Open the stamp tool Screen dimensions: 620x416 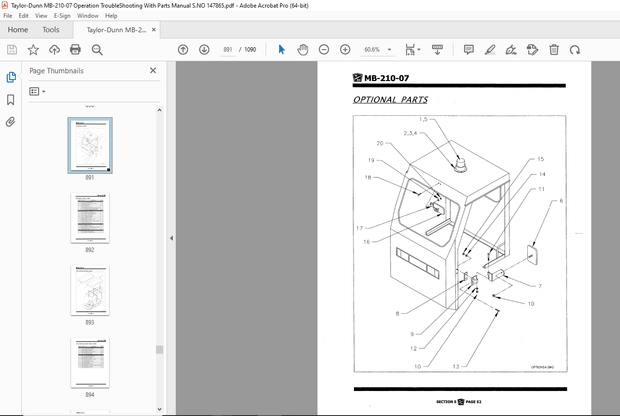[533, 49]
